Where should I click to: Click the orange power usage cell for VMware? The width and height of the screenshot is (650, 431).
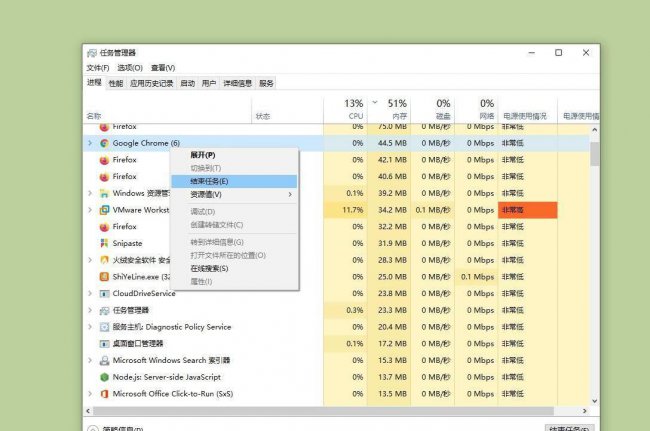coord(528,210)
